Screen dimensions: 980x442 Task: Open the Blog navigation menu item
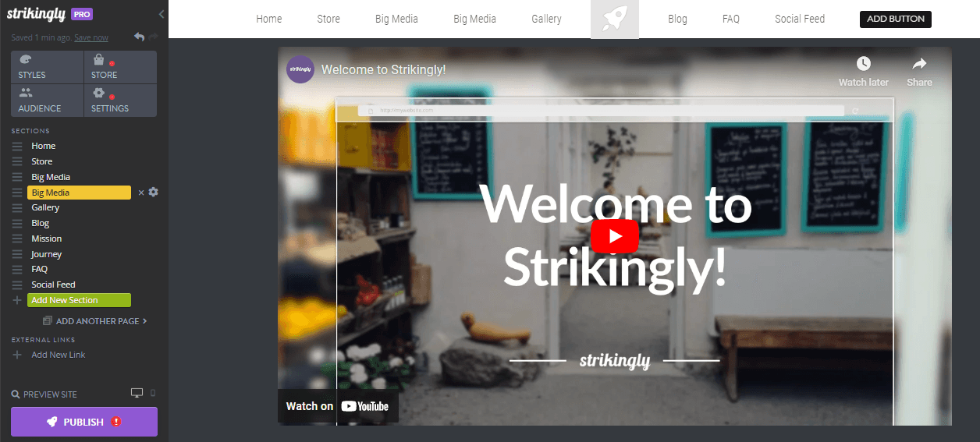tap(678, 19)
